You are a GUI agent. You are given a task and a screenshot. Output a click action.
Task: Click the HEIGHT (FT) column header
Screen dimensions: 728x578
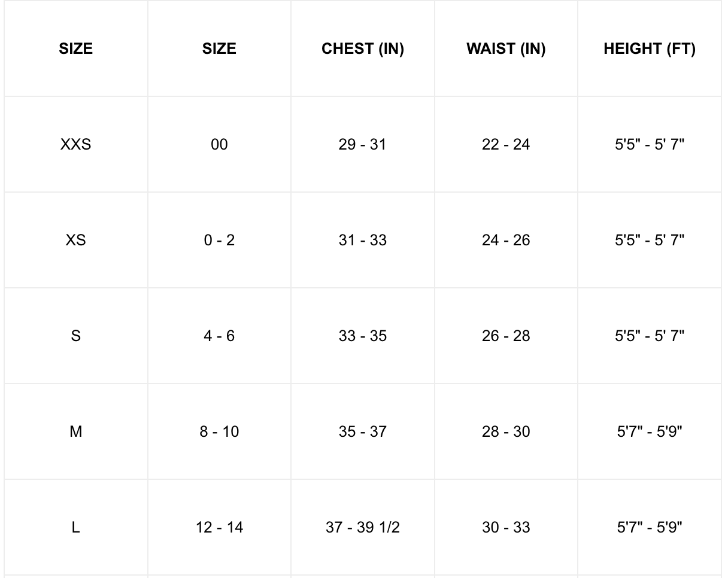650,49
